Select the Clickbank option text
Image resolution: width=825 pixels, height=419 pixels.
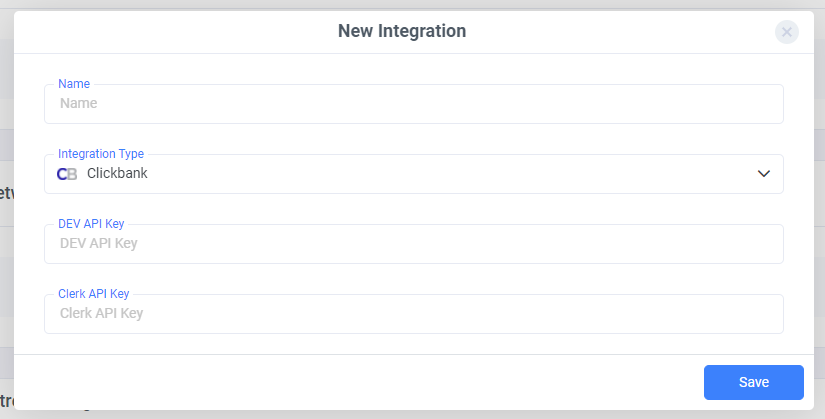pyautogui.click(x=117, y=173)
